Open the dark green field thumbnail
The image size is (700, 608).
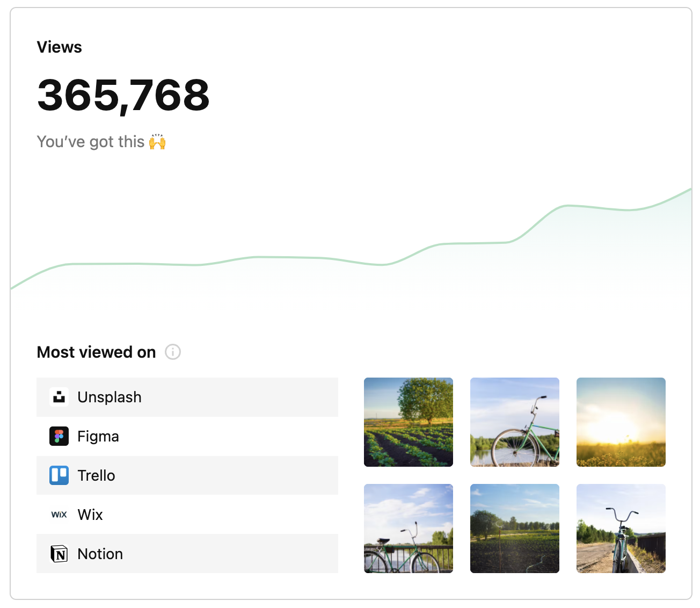(515, 529)
